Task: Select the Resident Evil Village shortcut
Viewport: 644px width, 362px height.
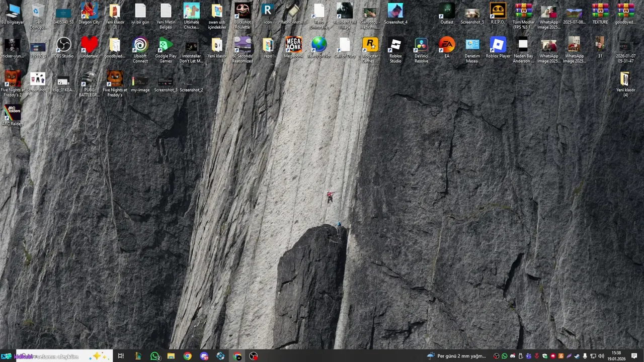Action: (x=345, y=16)
